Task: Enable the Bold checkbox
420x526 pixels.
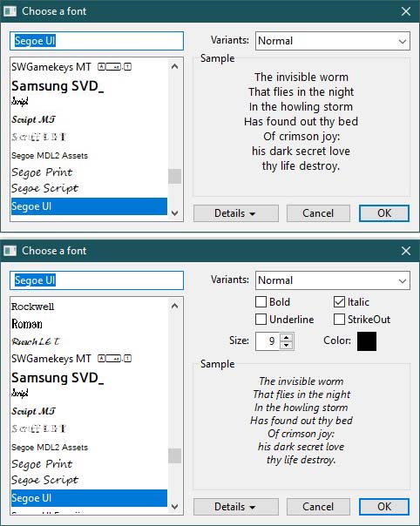Action: tap(261, 301)
